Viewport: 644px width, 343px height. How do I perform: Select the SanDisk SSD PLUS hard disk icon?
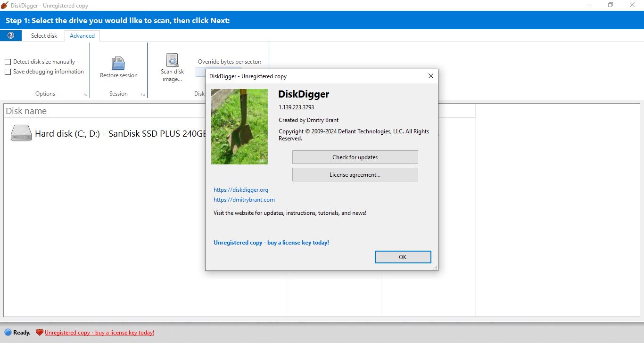click(21, 133)
